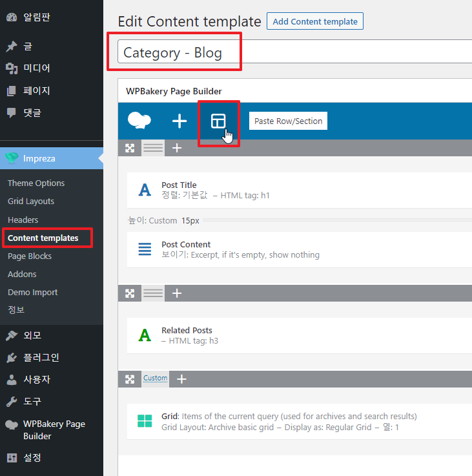Click the 댓글 speech bubble icon
472x476 pixels.
pos(12,112)
